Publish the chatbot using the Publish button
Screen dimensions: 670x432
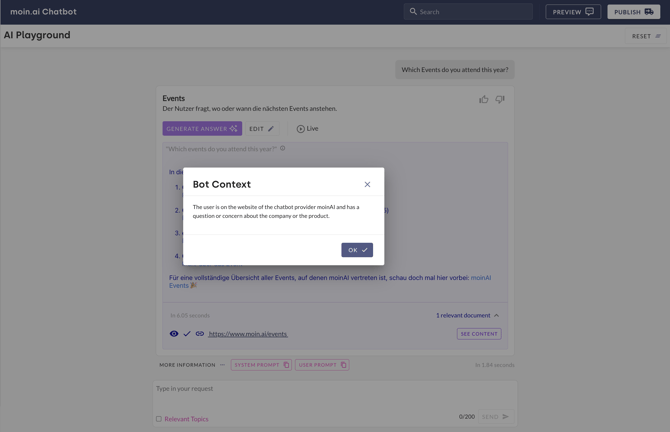(x=634, y=12)
